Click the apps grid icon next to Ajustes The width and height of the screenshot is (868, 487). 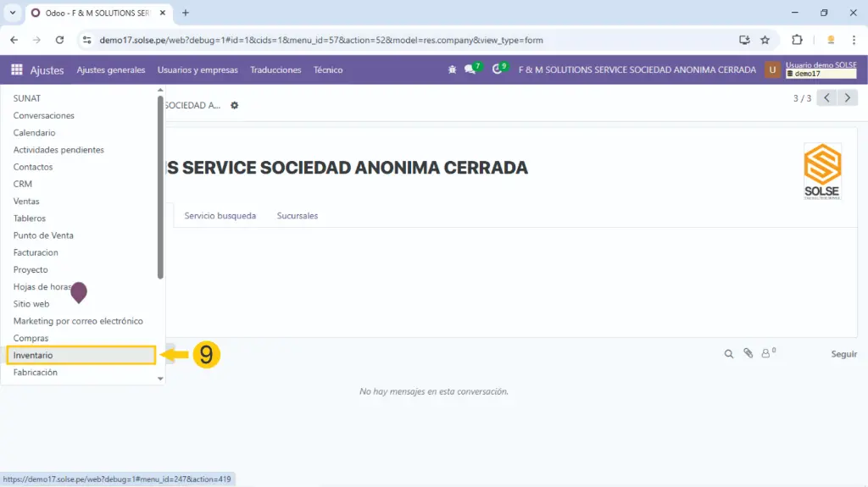[17, 70]
